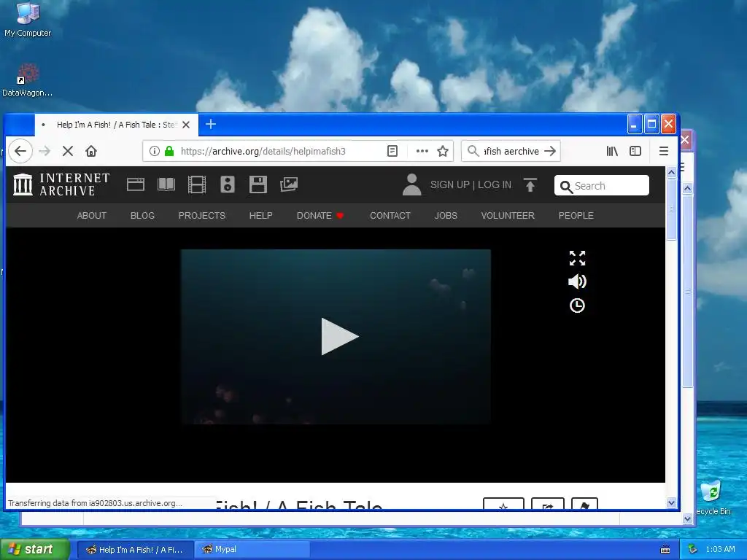The width and height of the screenshot is (747, 560).
Task: Toggle the sidebar icon in toolbar
Action: point(635,152)
